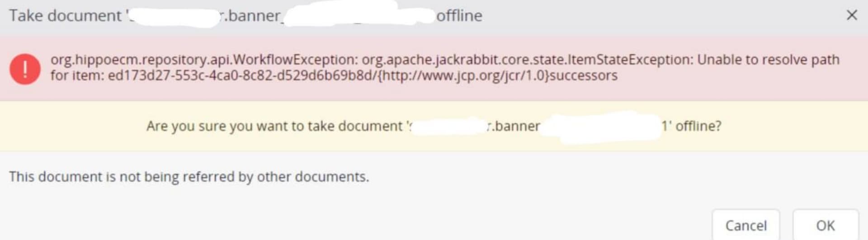Close the Take document offline dialog

coord(851,15)
